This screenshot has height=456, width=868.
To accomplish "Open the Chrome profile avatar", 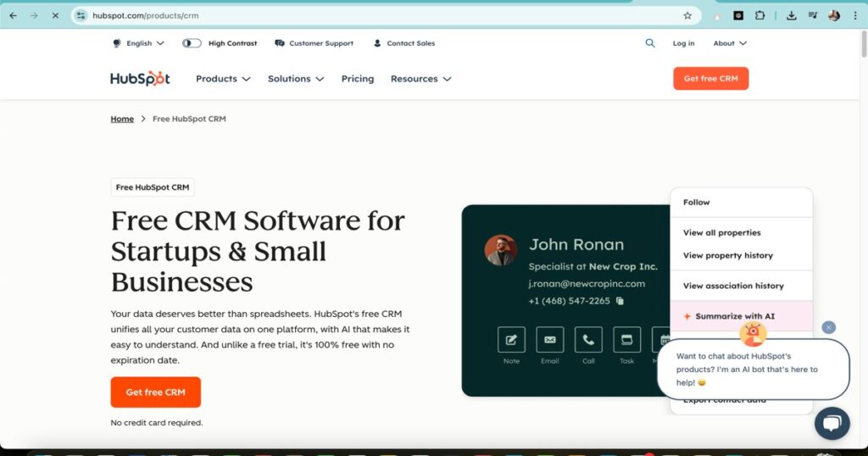I will (x=834, y=15).
